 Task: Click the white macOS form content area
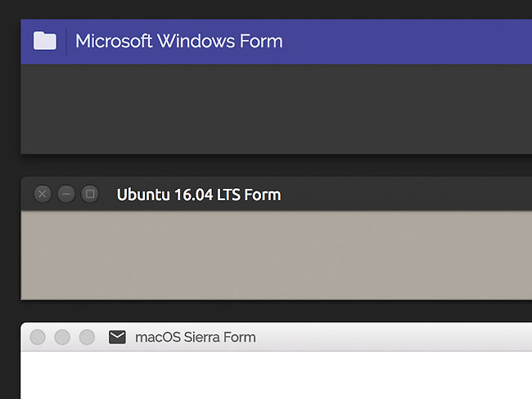click(x=276, y=375)
